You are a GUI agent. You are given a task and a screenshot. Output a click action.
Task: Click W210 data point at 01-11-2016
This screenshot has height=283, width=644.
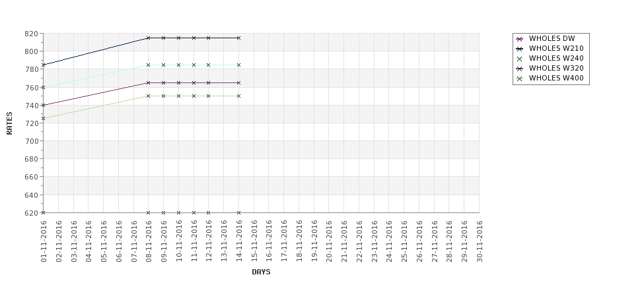[x=43, y=65]
